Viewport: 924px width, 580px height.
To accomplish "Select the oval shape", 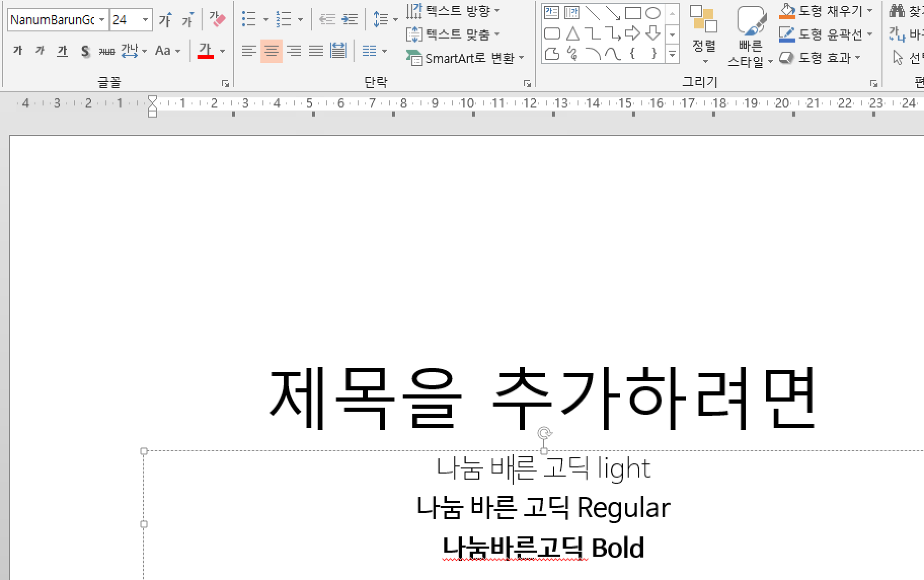I will click(653, 13).
